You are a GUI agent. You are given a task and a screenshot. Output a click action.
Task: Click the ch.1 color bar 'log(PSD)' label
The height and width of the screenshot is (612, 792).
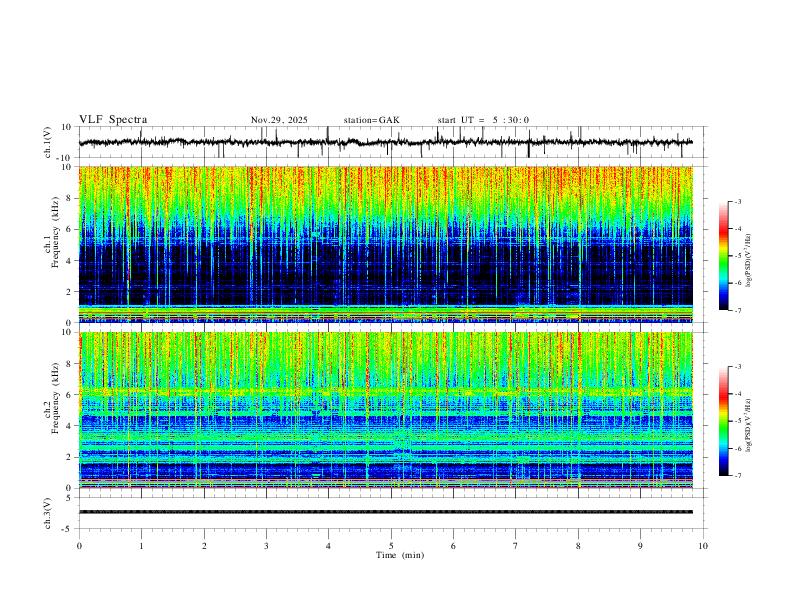coord(749,261)
